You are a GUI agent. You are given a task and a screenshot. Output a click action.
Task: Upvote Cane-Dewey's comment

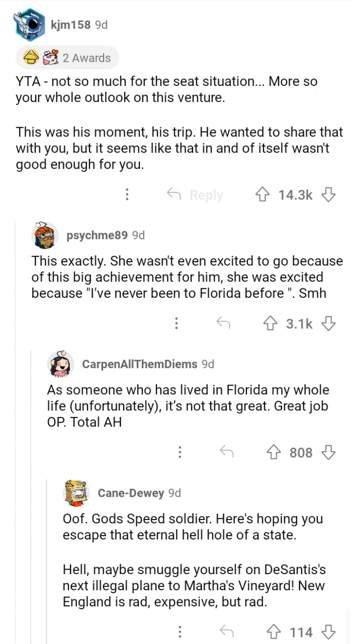[275, 631]
